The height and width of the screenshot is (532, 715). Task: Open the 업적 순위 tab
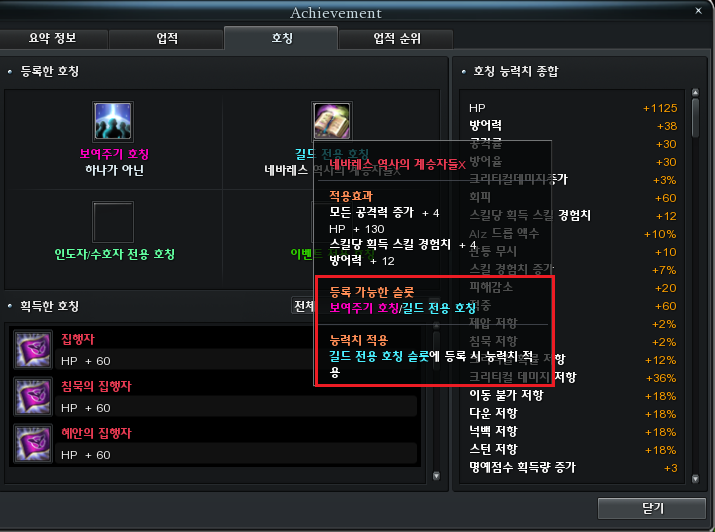pyautogui.click(x=396, y=38)
